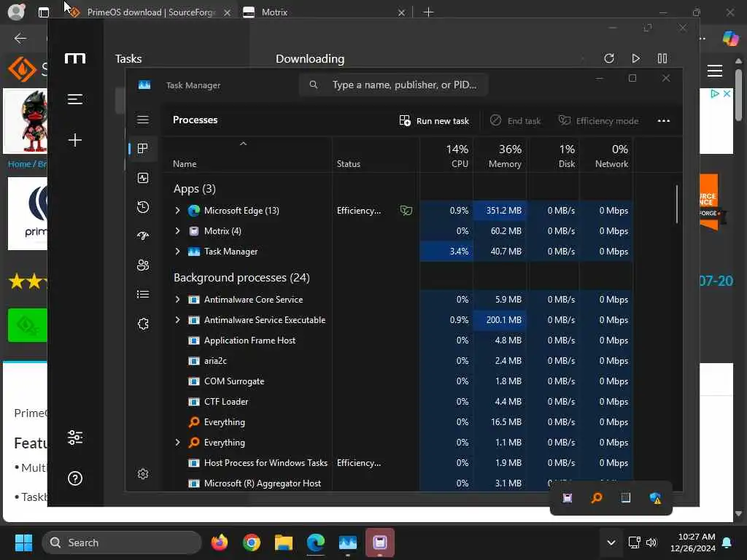Viewport: 747px width, 560px height.
Task: Open Task Manager settings gear
Action: (x=143, y=474)
